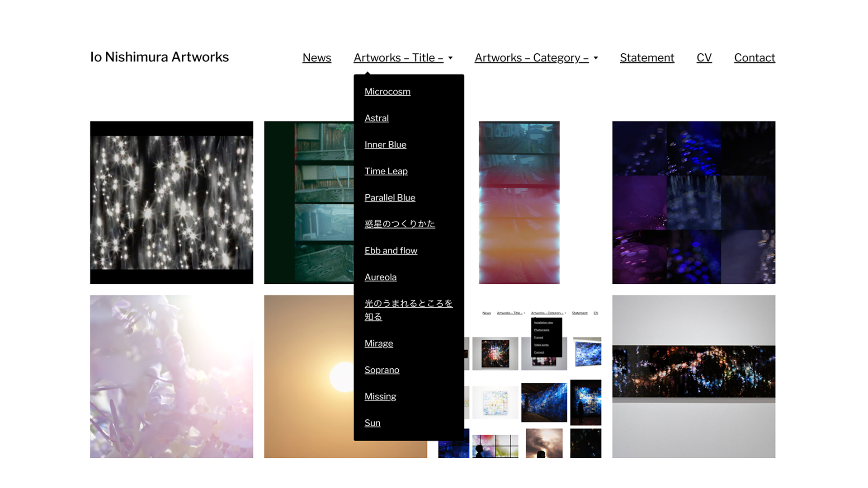Screen dimensions: 868x488
Task: Open the pink lavender flower thumbnail
Action: click(171, 376)
